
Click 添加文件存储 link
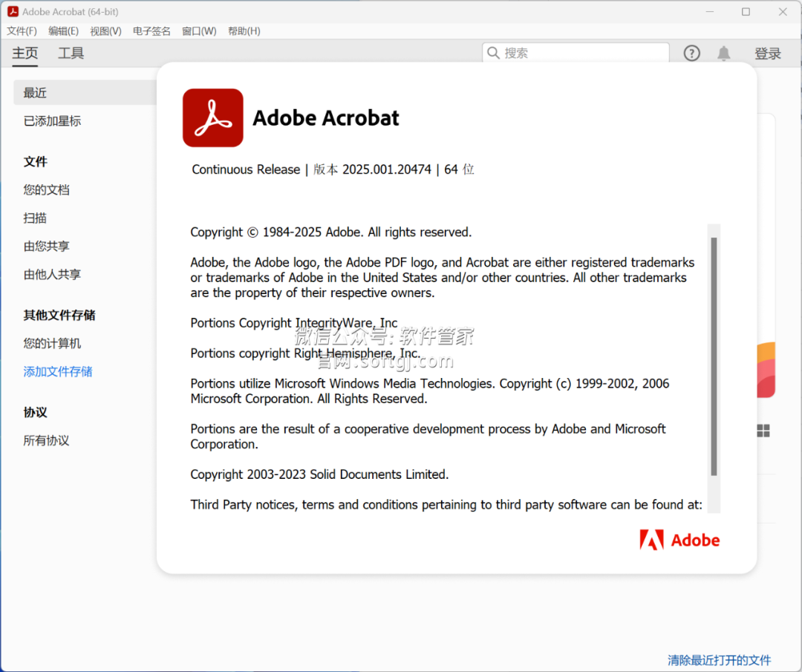coord(58,371)
